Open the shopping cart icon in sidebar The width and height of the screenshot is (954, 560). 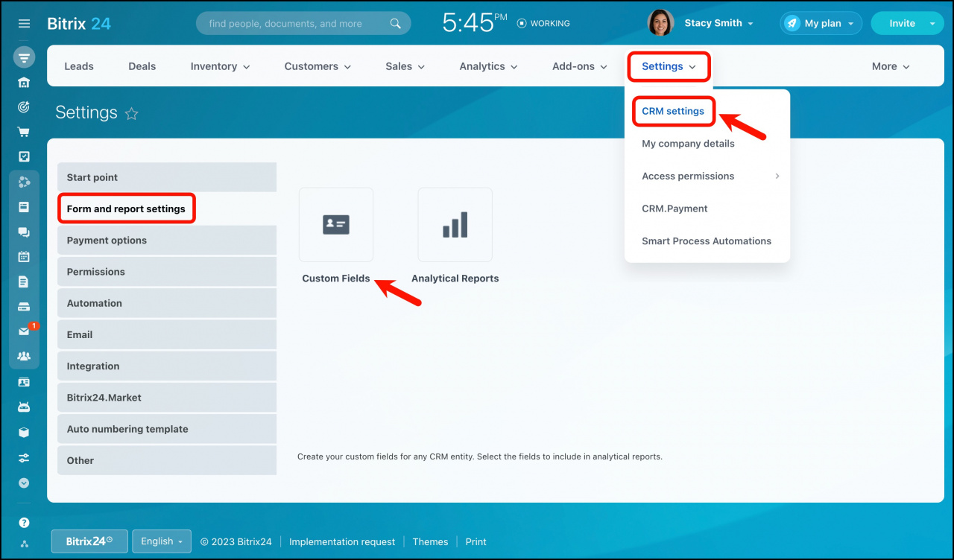[24, 132]
